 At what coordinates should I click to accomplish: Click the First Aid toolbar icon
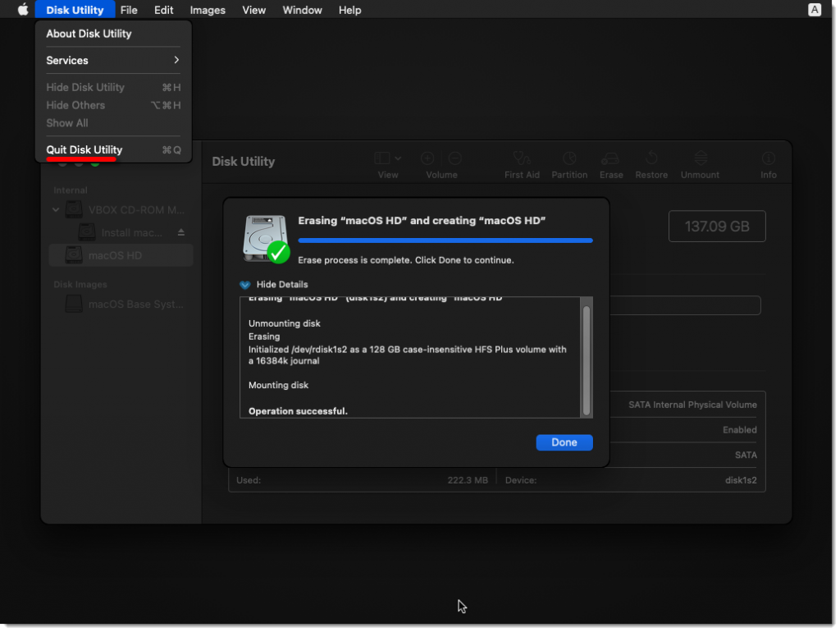coord(522,158)
